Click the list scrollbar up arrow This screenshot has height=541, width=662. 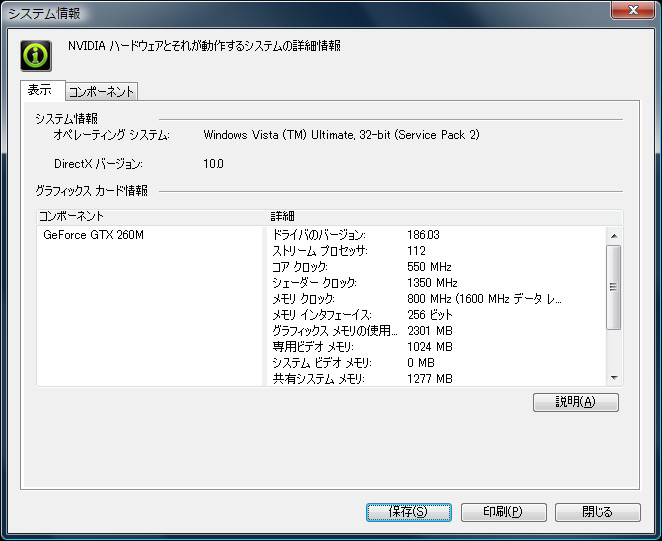pos(614,236)
